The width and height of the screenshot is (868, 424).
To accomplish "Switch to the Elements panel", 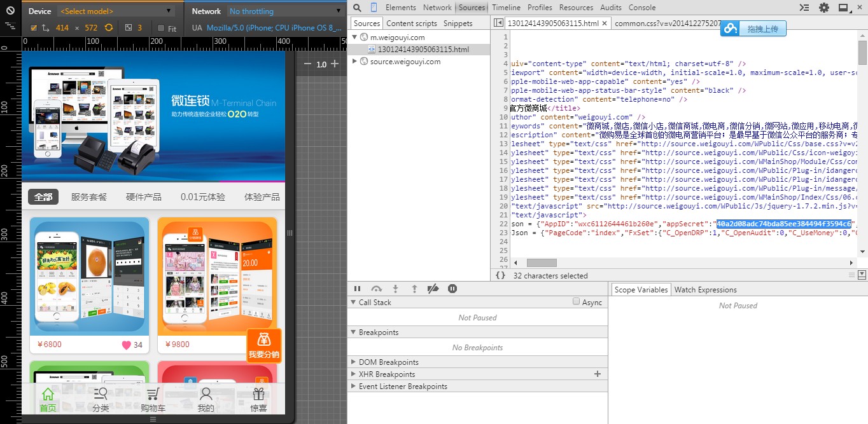I will [401, 8].
